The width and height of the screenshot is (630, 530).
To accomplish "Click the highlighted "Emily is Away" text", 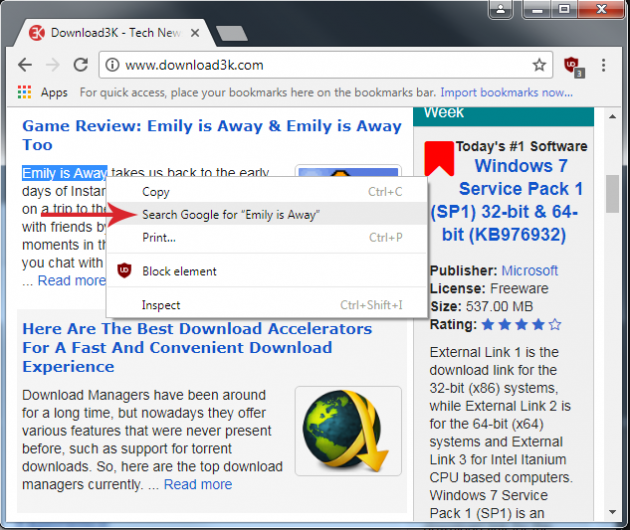I will point(65,173).
